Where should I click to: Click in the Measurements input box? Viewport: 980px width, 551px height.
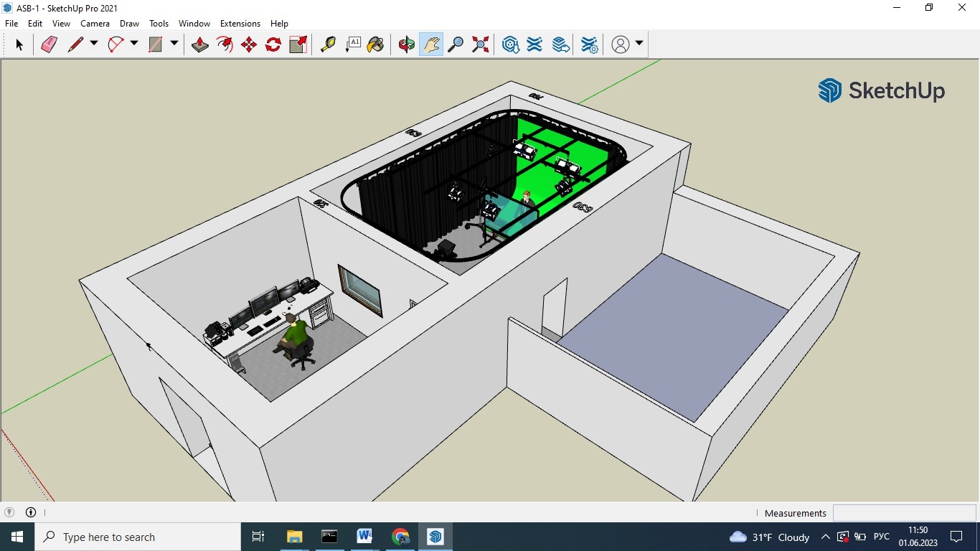(904, 513)
